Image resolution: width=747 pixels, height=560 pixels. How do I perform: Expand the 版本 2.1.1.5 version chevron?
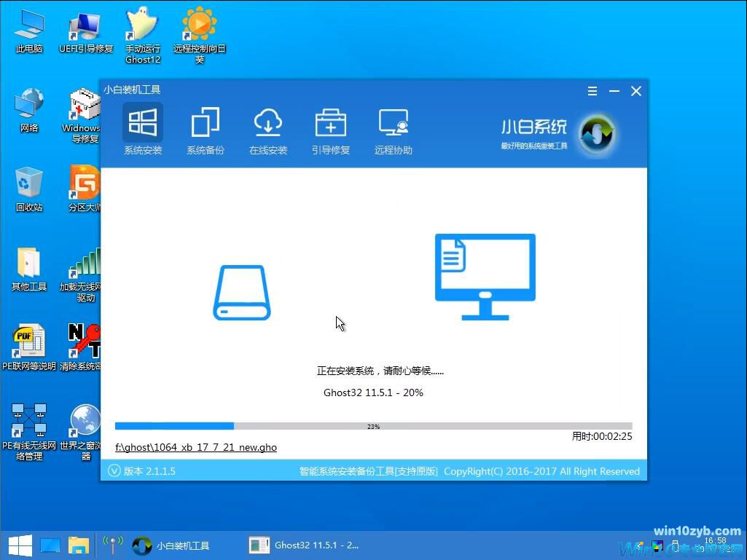(x=114, y=470)
